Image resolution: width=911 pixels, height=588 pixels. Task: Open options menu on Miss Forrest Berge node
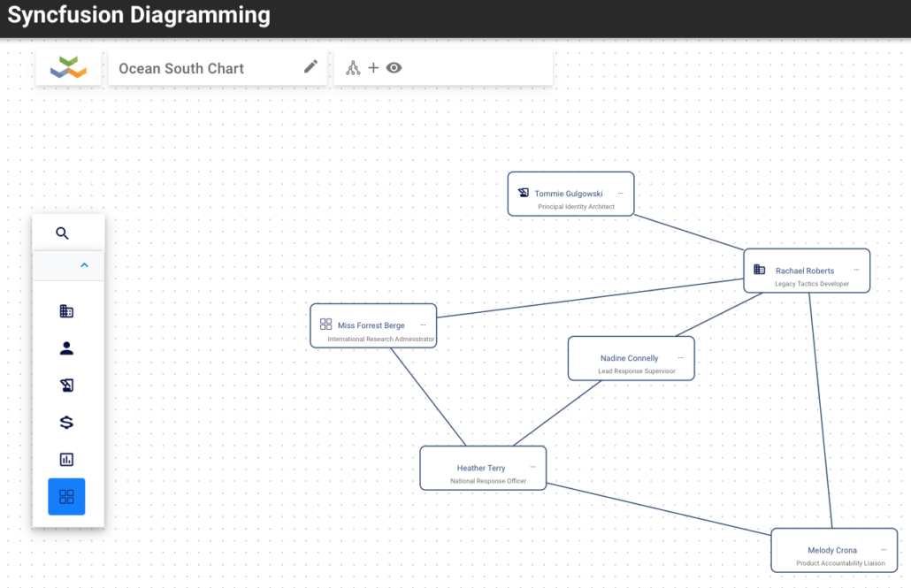tap(423, 325)
